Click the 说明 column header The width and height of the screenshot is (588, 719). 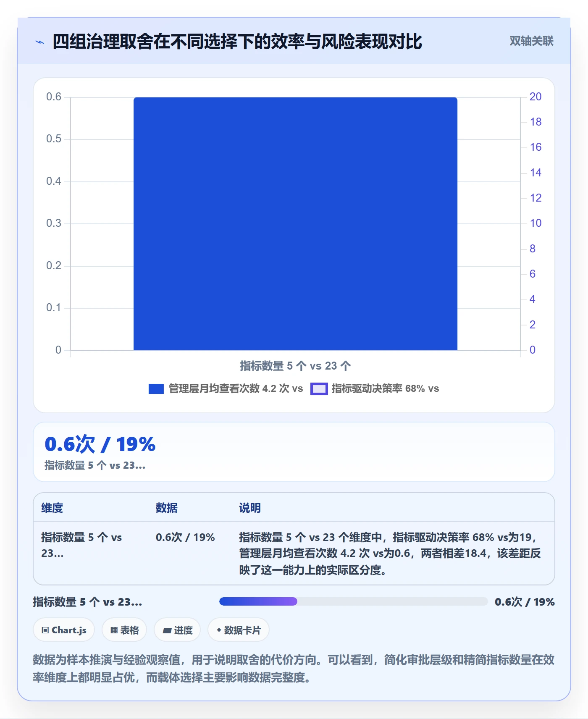[250, 508]
